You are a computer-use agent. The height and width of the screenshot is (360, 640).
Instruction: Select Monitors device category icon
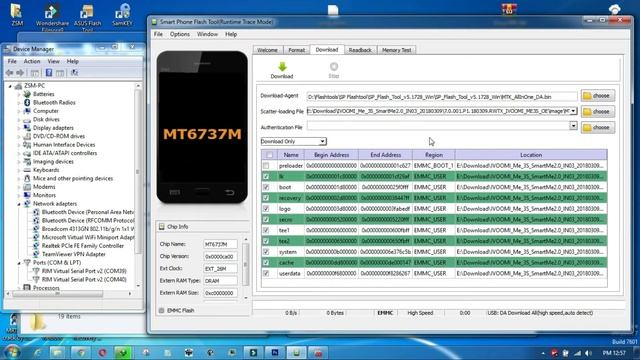(x=27, y=195)
